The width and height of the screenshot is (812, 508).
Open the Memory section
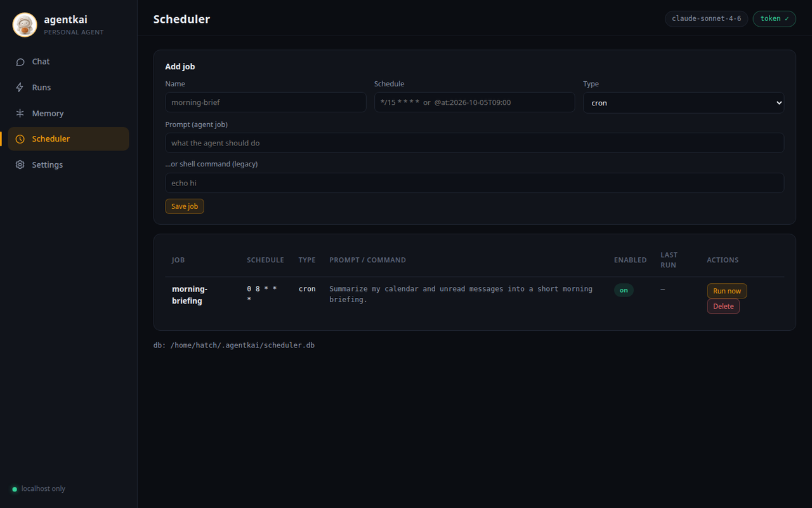click(x=69, y=113)
